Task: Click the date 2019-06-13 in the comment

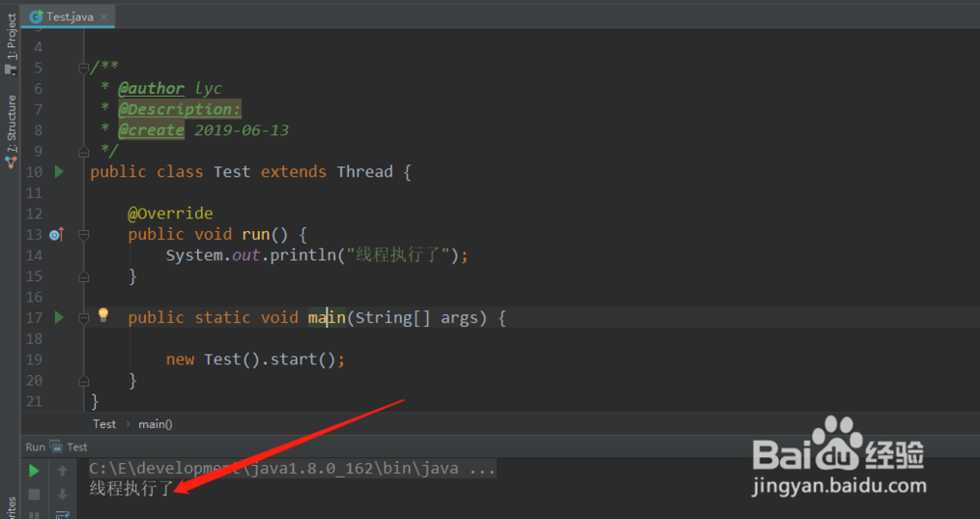Action: (x=241, y=130)
